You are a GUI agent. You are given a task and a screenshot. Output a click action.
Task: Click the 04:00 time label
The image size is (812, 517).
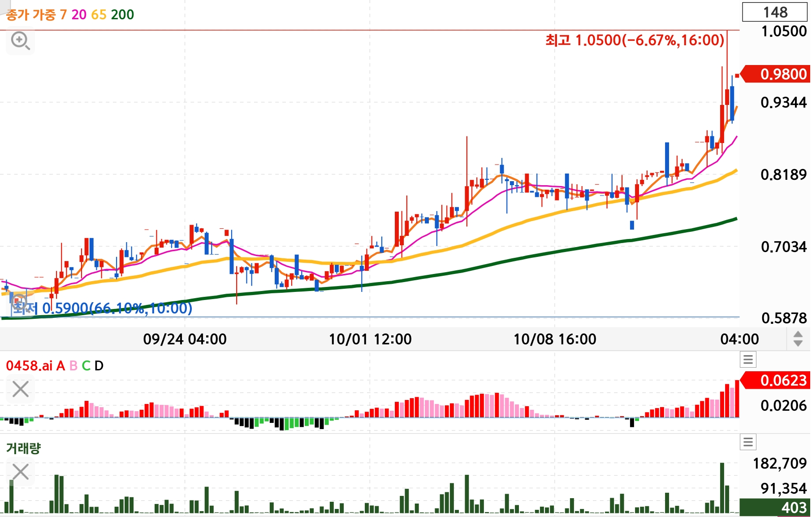click(739, 339)
